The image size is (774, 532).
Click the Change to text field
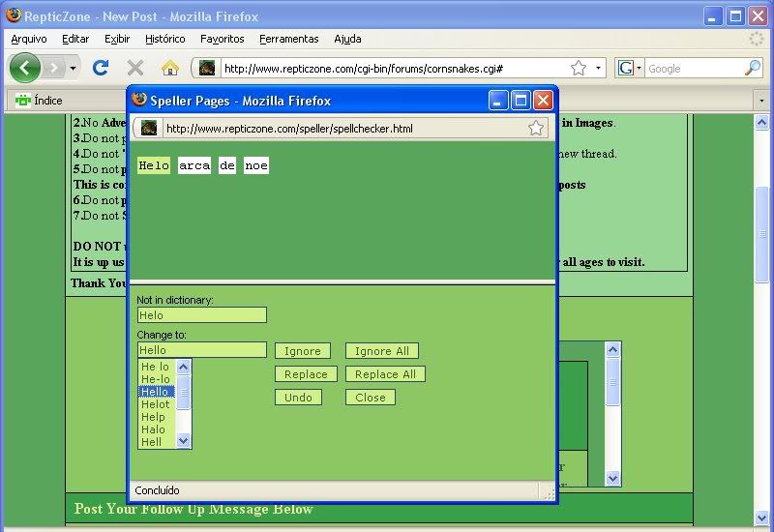point(202,350)
